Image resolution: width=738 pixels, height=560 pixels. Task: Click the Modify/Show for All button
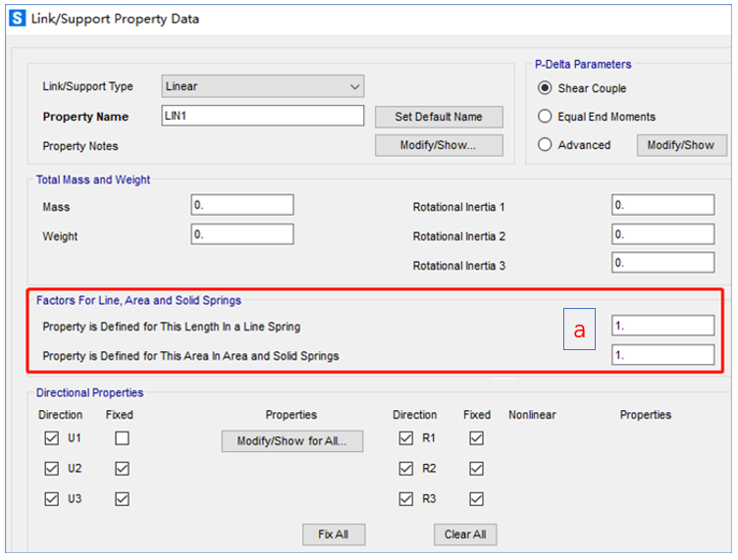pos(291,441)
